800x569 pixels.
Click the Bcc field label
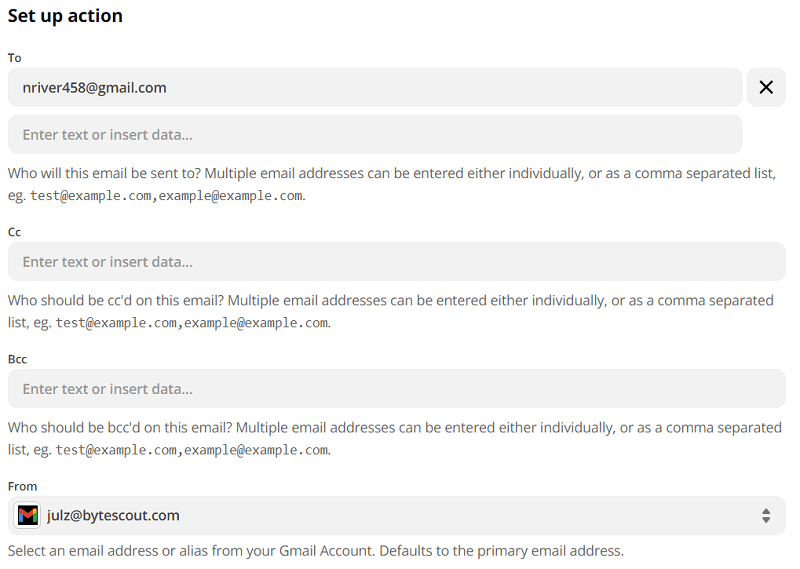18,359
